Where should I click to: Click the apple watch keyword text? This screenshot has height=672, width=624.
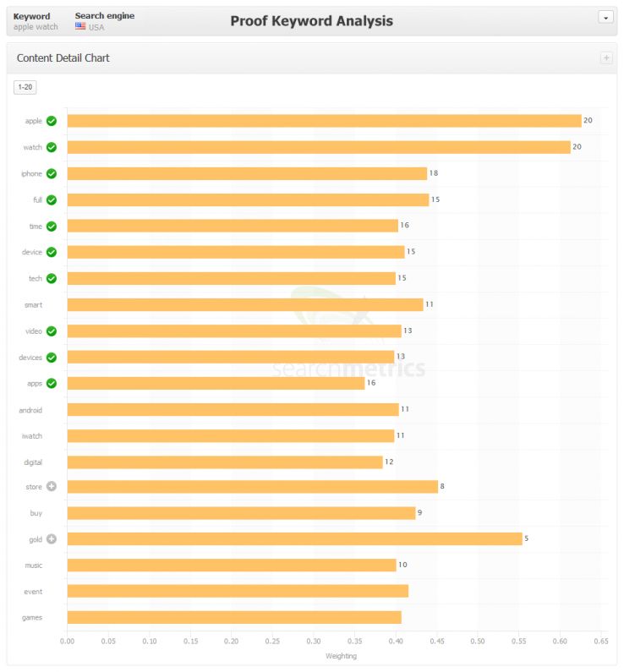tap(36, 27)
